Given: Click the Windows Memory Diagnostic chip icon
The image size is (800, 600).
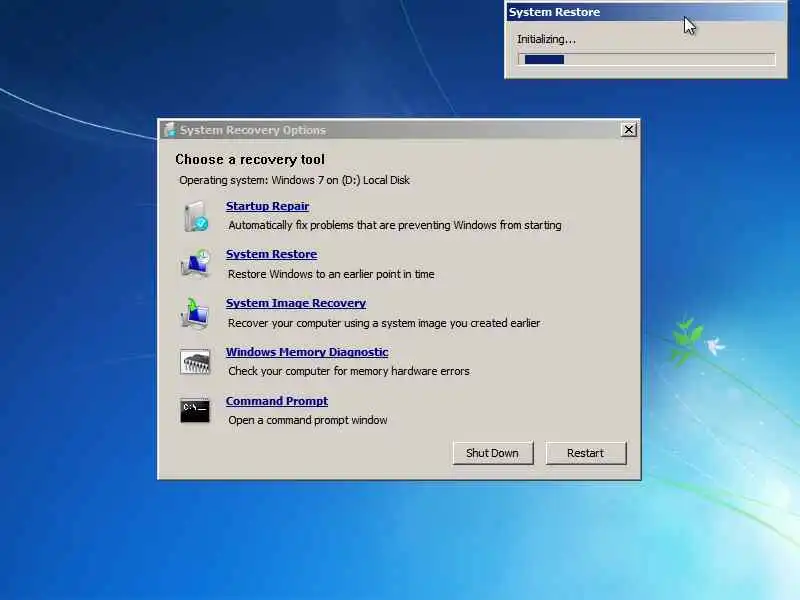Looking at the screenshot, I should [195, 362].
